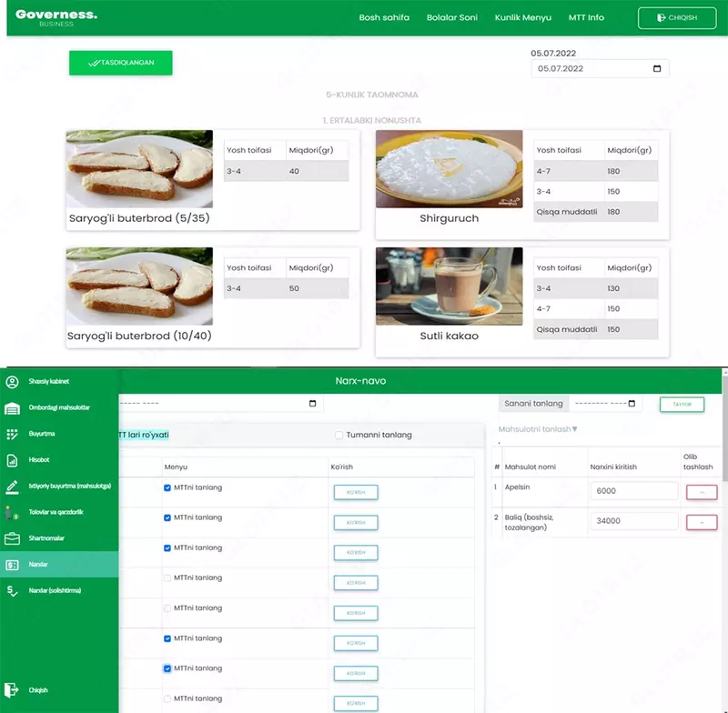Open the Buyurtma order icon
The image size is (728, 713).
tap(12, 435)
